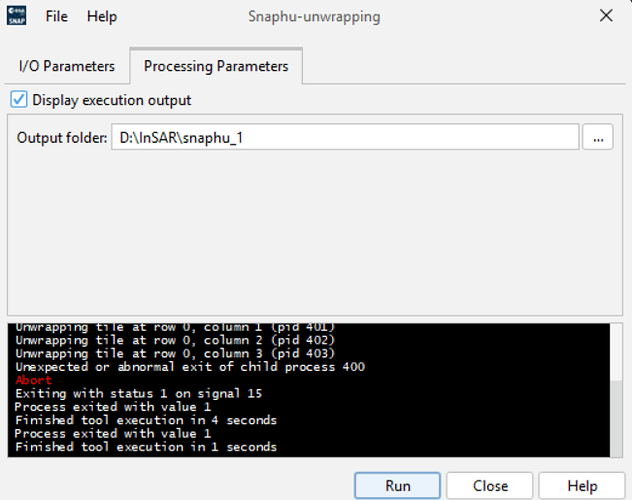Run the Snaphu unwrapping tool

click(397, 485)
